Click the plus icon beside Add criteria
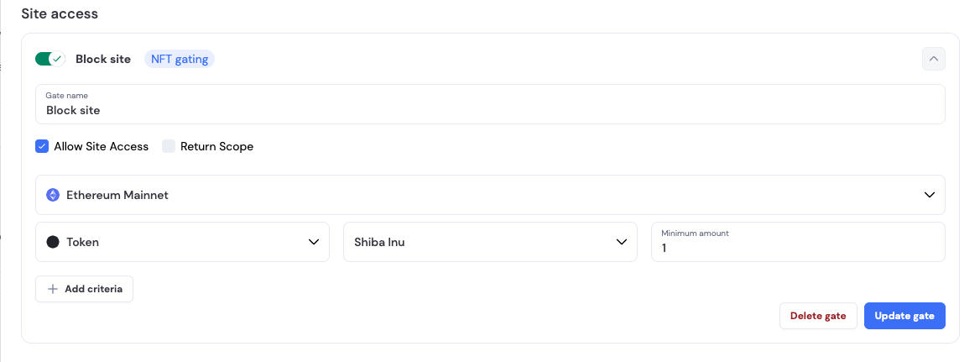 [x=53, y=289]
